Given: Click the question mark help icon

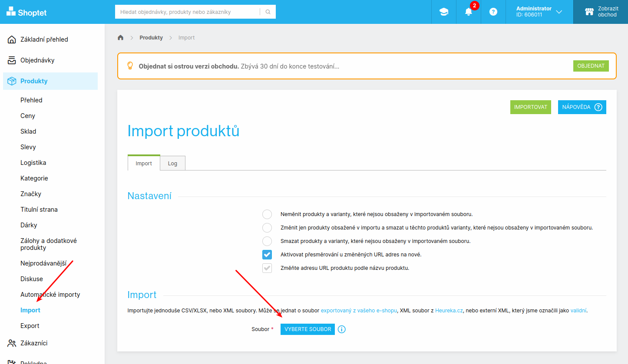Looking at the screenshot, I should pyautogui.click(x=493, y=12).
